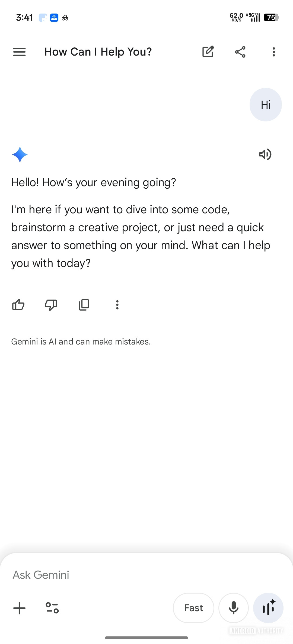
Task: Tap the "How Can I Help You?" title
Action: 98,52
